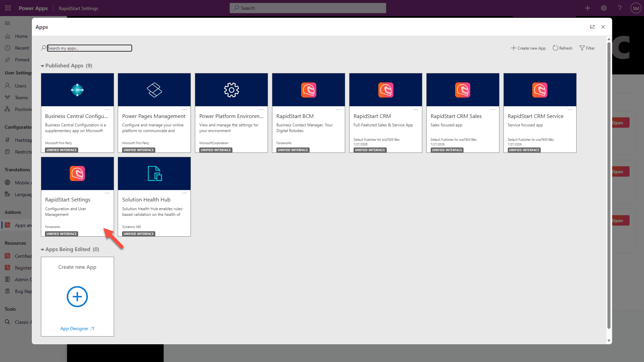
Task: Open Solution Health Hub app icon
Action: pyautogui.click(x=155, y=173)
